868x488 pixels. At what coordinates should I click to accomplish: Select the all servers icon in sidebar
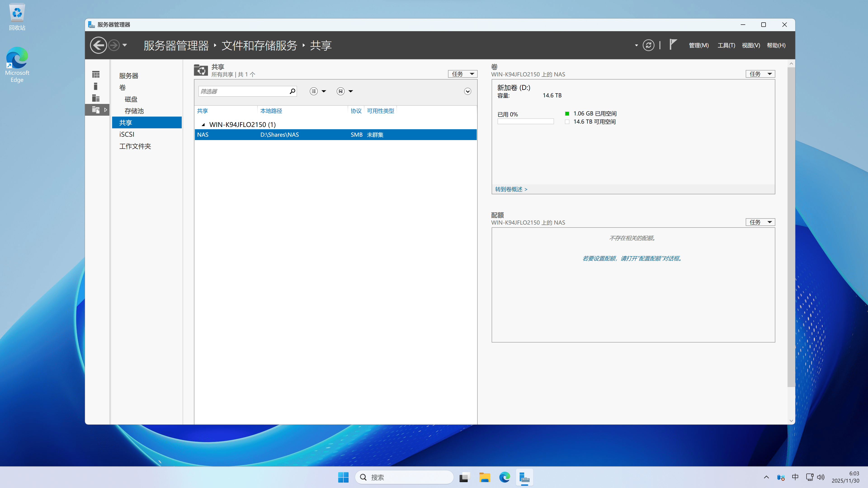(96, 98)
